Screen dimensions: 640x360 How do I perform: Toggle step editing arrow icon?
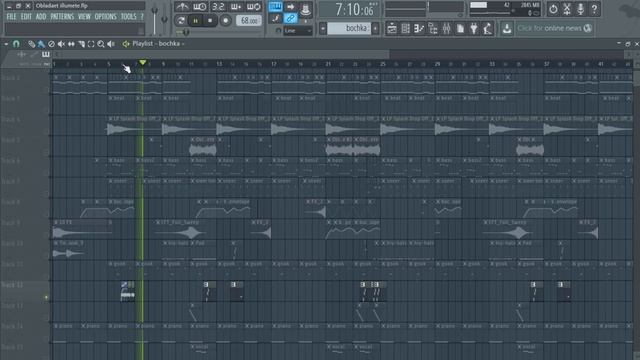tap(291, 7)
